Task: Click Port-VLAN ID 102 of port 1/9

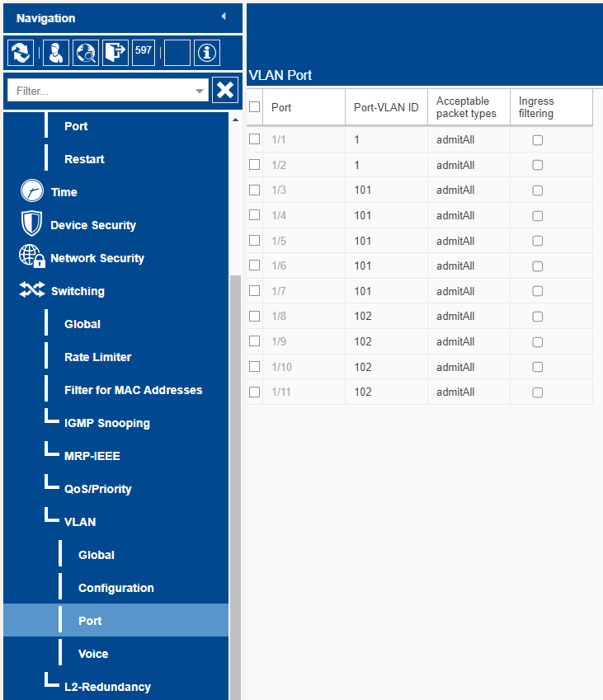Action: 386,341
